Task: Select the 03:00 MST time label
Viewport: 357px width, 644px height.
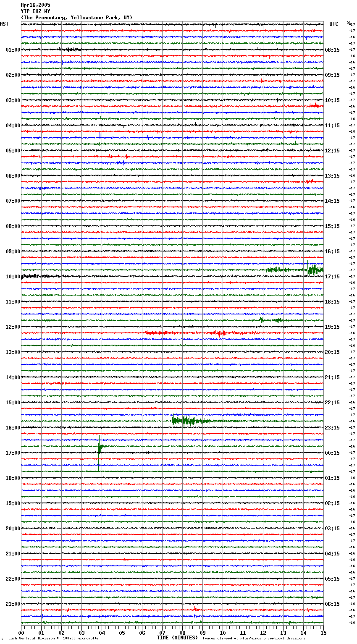Action: coord(13,100)
